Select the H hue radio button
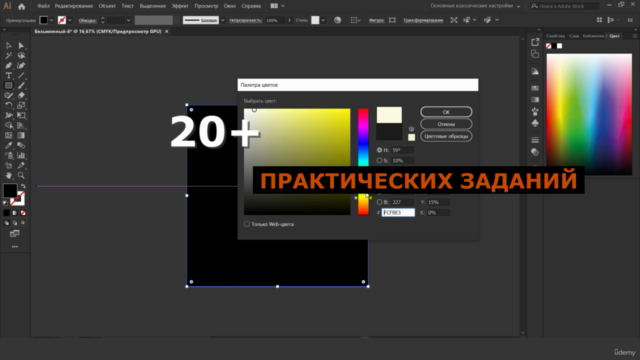Image resolution: width=640 pixels, height=360 pixels. pos(379,150)
